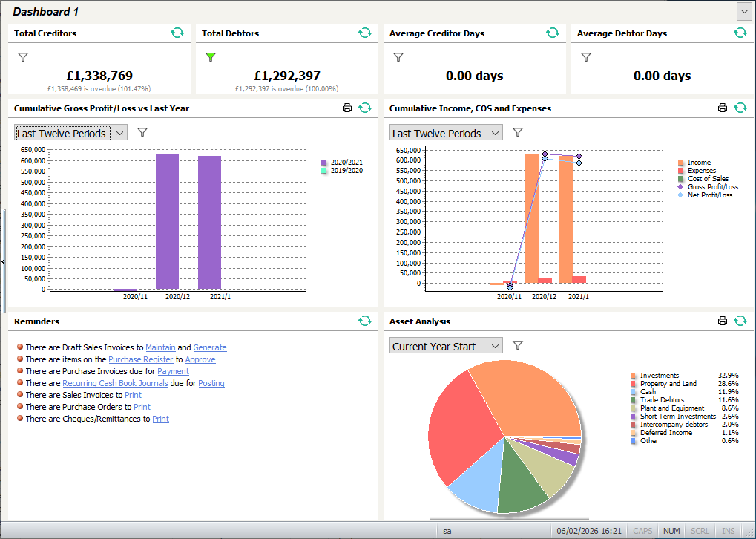Screen dimensions: 756x539
Task: Open the filter on Average Creditor Days
Action: [398, 56]
